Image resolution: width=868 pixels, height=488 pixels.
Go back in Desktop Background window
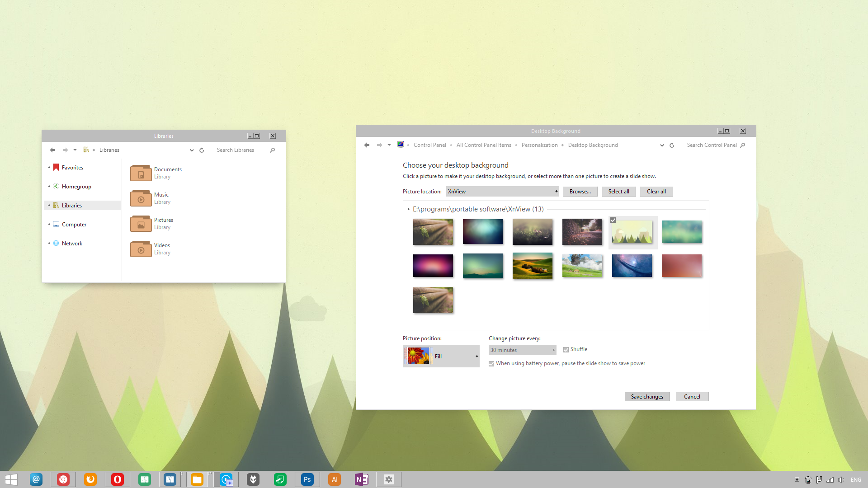pyautogui.click(x=367, y=145)
